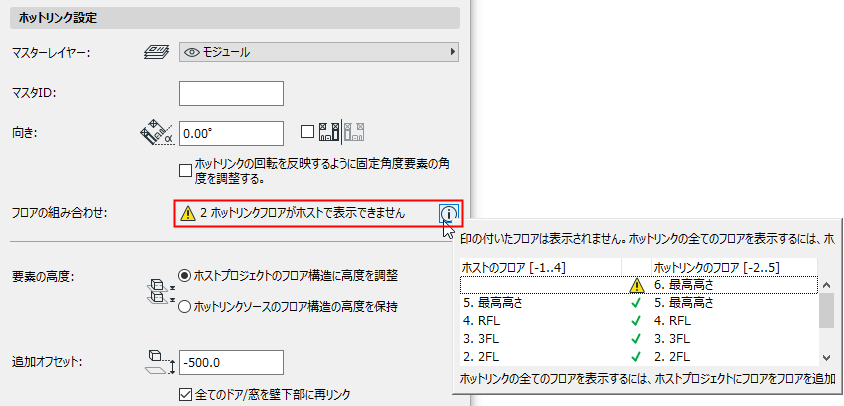
Task: Select 3. 3FL in the host floor column
Action: click(x=481, y=339)
